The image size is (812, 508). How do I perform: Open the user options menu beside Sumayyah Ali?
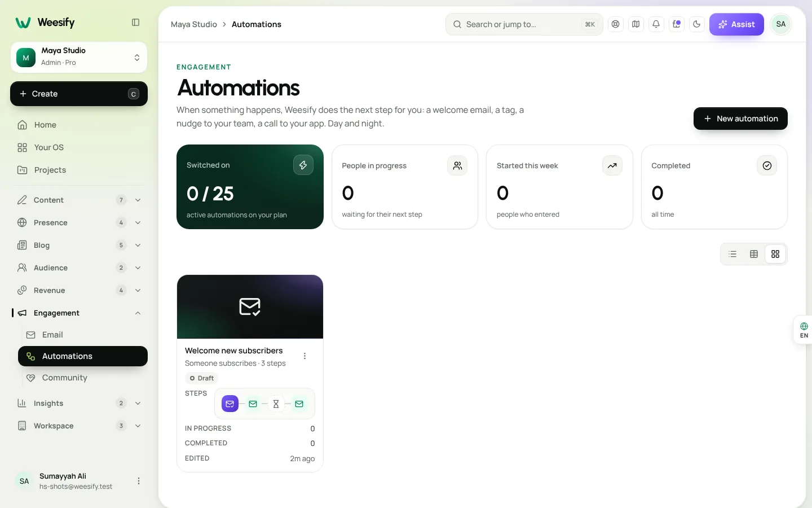(139, 481)
